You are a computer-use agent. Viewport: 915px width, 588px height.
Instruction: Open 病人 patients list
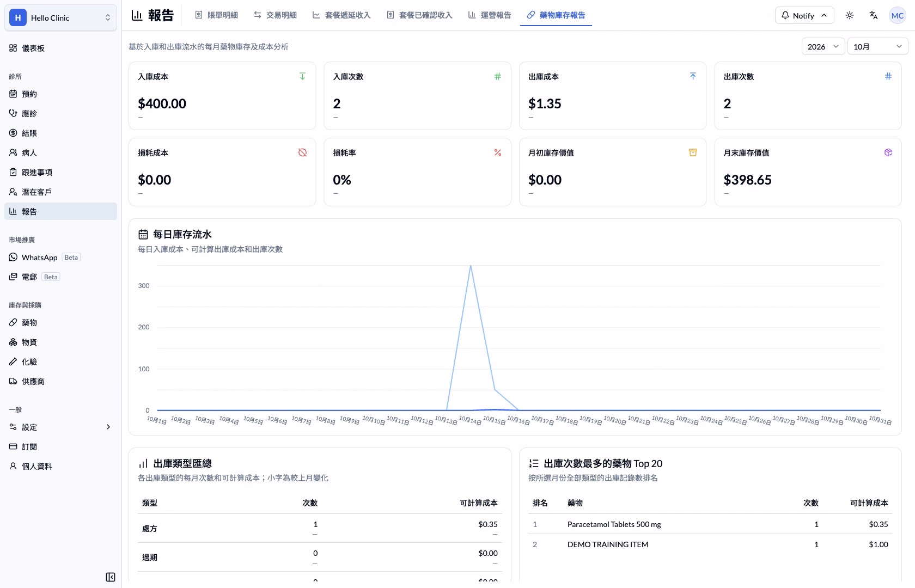click(60, 153)
